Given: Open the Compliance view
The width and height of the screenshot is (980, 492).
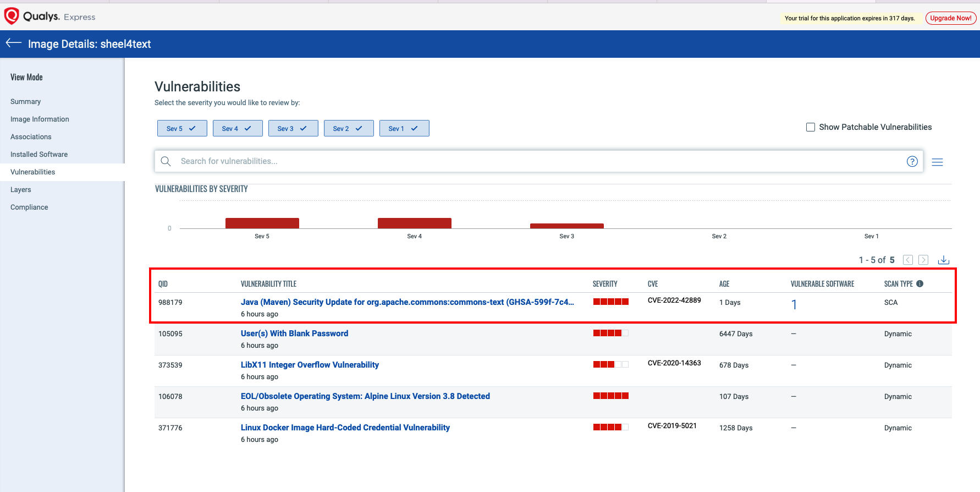Looking at the screenshot, I should tap(29, 207).
